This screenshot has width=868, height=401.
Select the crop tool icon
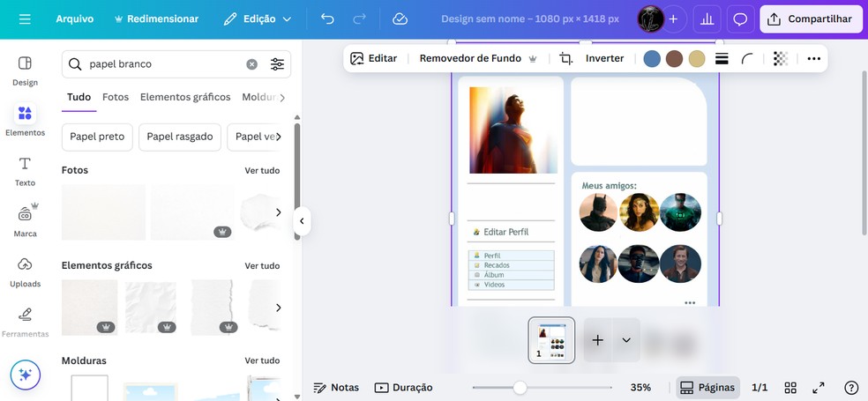(x=565, y=58)
